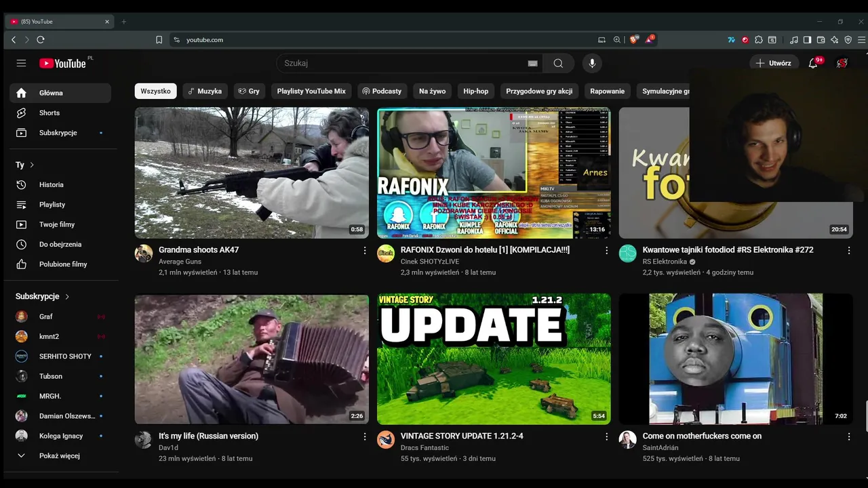Open the Brave Wallet icon
This screenshot has width=868, height=488.
pyautogui.click(x=821, y=40)
